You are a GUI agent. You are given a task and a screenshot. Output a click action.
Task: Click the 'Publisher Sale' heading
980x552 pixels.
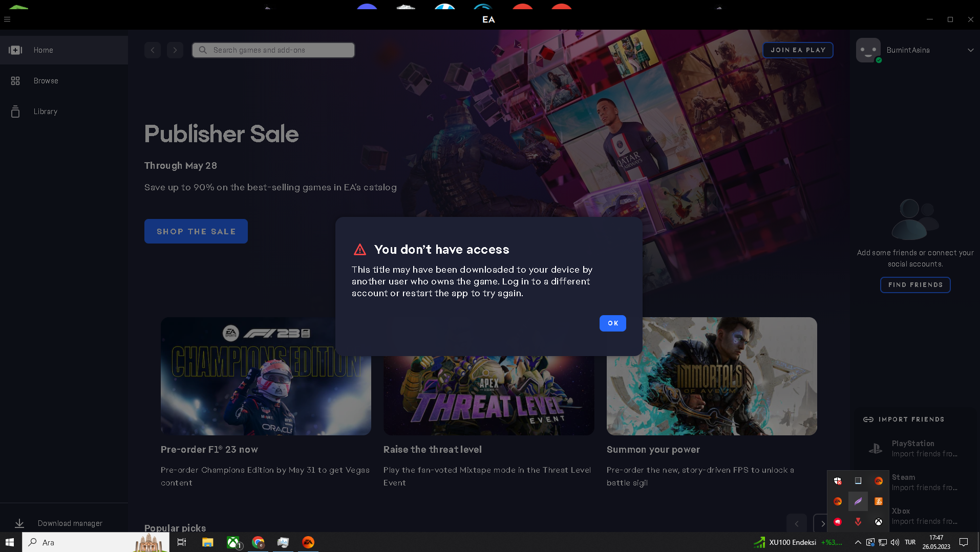(x=221, y=134)
